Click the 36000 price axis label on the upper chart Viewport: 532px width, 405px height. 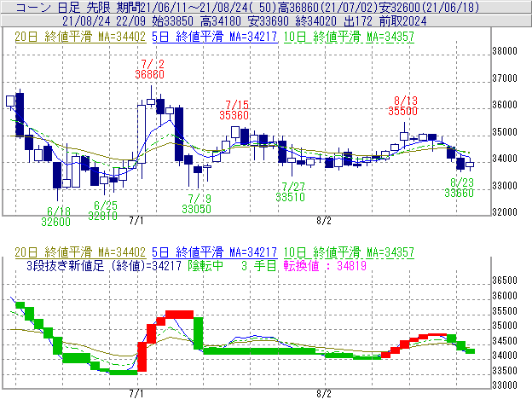coord(505,105)
